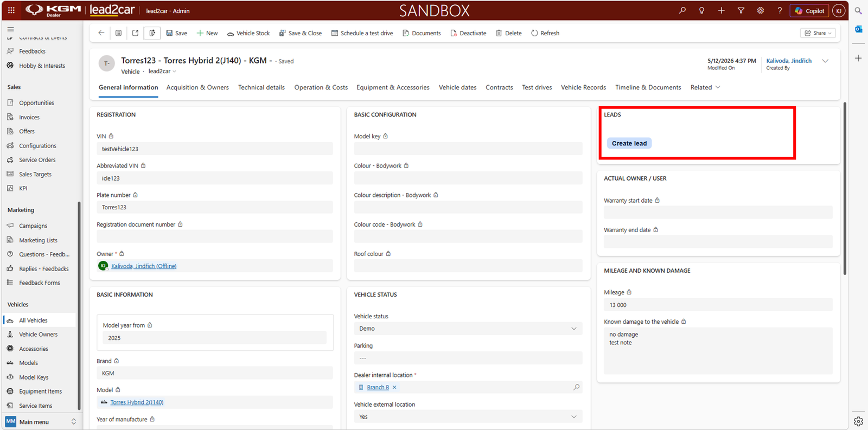Screen dimensions: 868x430
Task: Click Deactivate command
Action: tap(468, 33)
